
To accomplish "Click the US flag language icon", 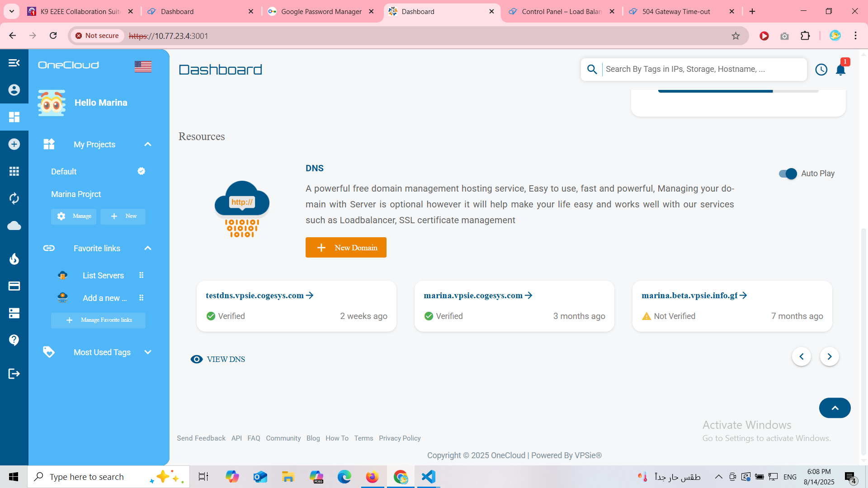I will [143, 66].
